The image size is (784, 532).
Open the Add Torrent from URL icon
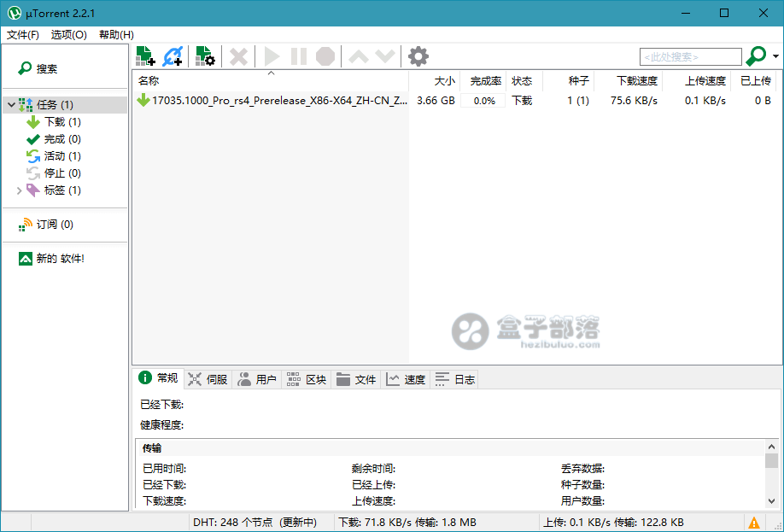[173, 56]
